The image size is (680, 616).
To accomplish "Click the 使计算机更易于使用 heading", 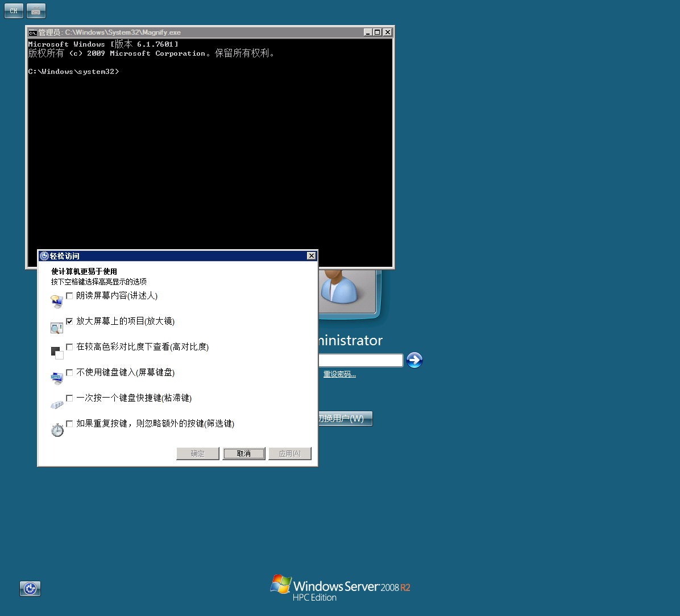I will (84, 271).
